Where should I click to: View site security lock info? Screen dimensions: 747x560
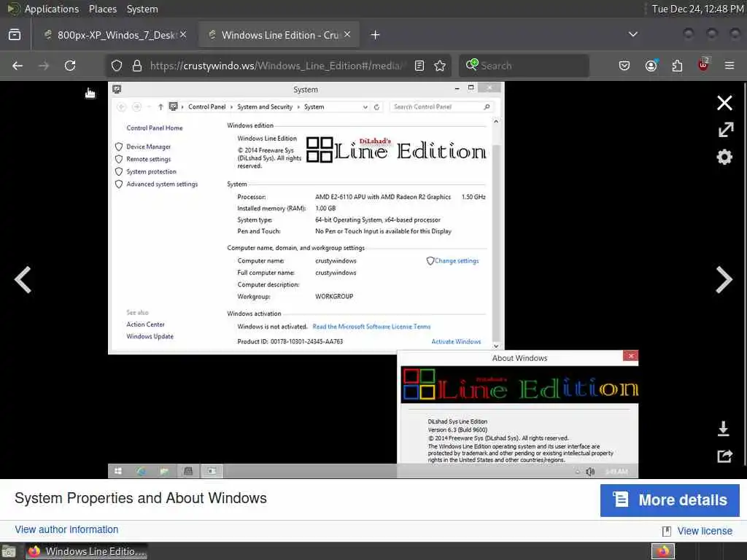pyautogui.click(x=137, y=66)
